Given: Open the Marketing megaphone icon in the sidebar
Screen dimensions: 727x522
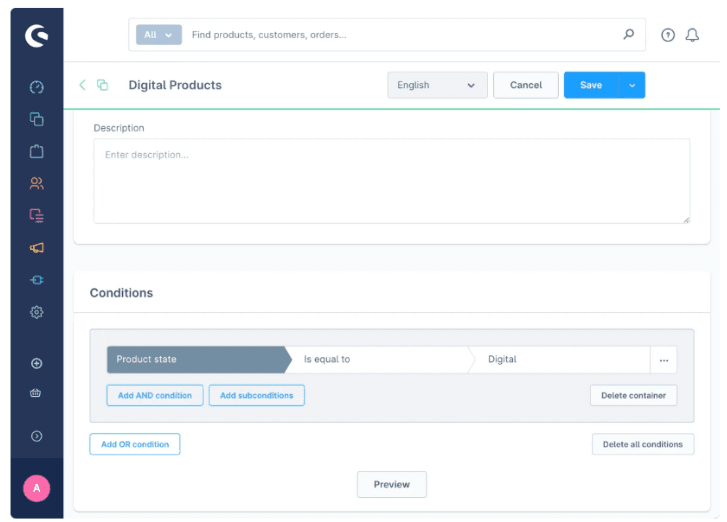Looking at the screenshot, I should point(37,248).
